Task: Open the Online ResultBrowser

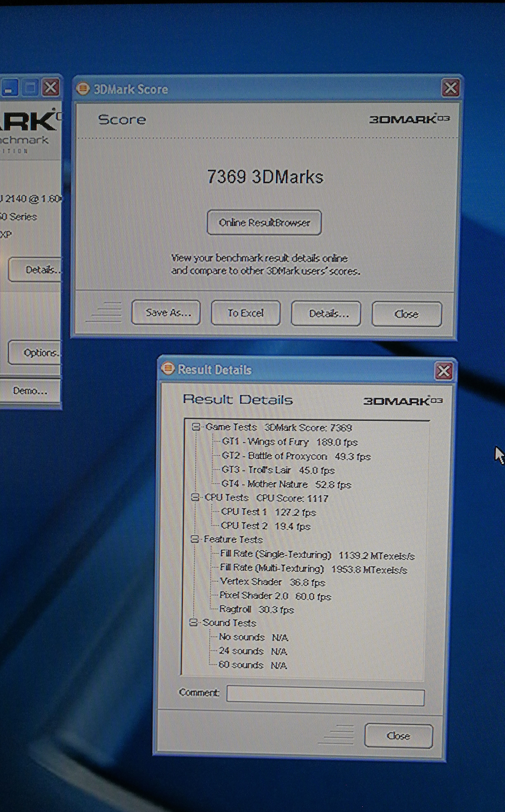Action: 264,223
